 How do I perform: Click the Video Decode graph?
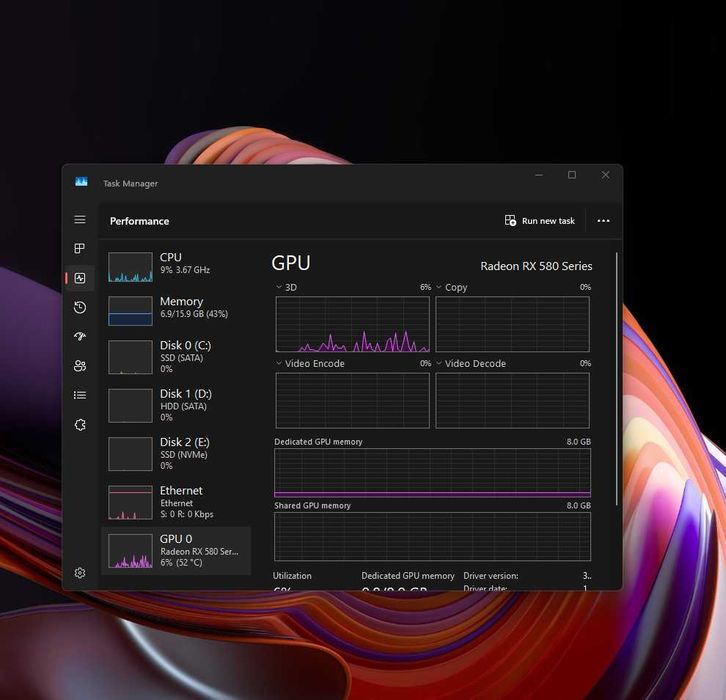512,400
